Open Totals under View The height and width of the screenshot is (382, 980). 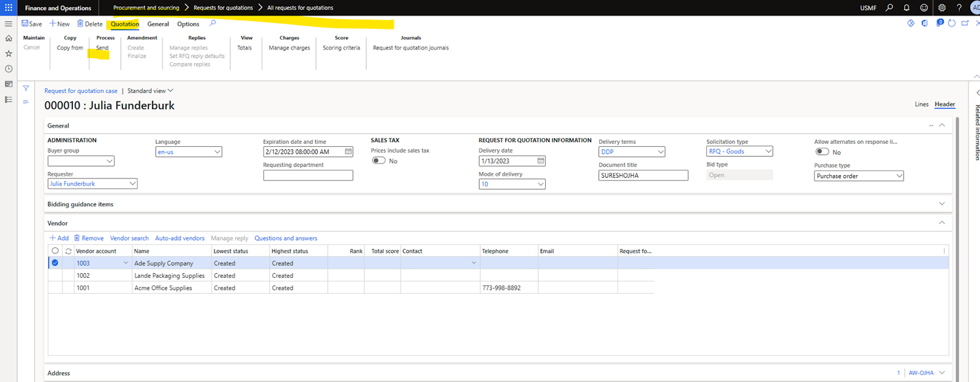(x=244, y=48)
